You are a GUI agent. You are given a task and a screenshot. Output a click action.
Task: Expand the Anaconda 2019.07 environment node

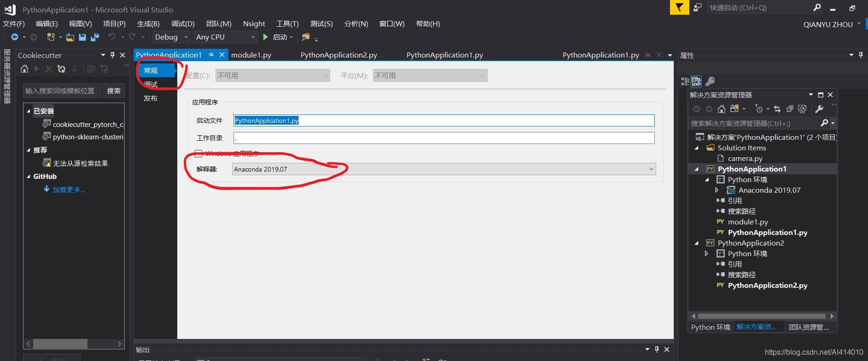click(717, 190)
